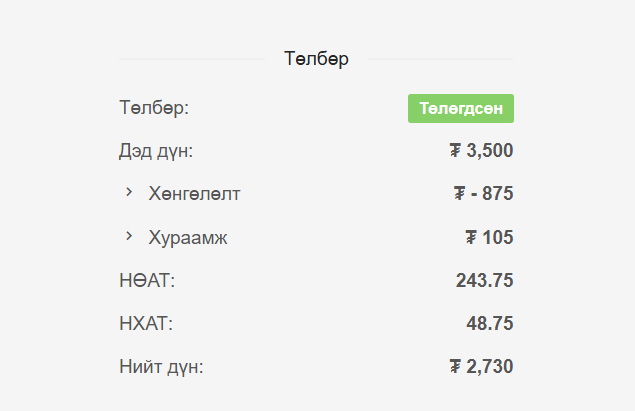Expand the Хураамж chevron arrow
Image resolution: width=635 pixels, height=411 pixels.
click(129, 236)
